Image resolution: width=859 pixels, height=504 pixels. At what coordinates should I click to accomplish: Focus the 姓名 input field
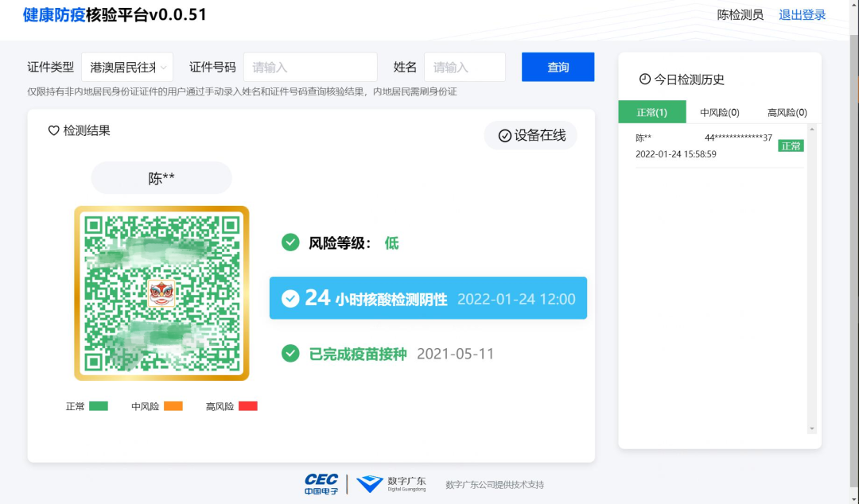tap(464, 68)
